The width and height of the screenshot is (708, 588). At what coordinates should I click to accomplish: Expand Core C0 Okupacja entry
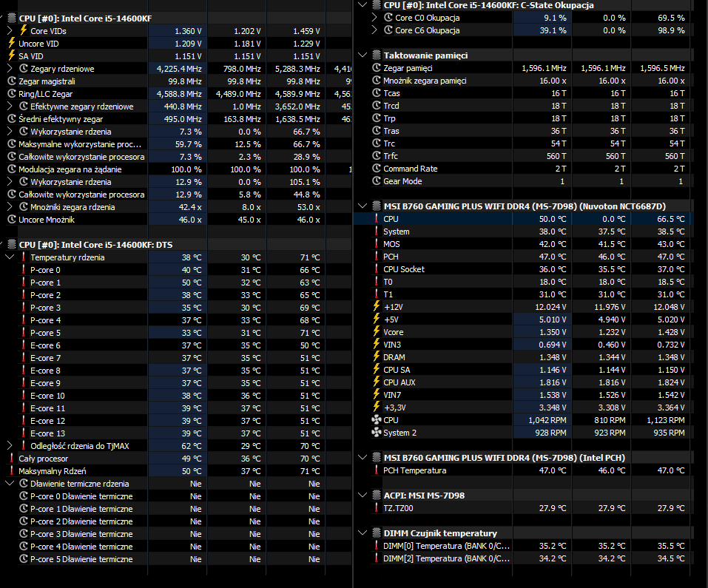[x=374, y=18]
